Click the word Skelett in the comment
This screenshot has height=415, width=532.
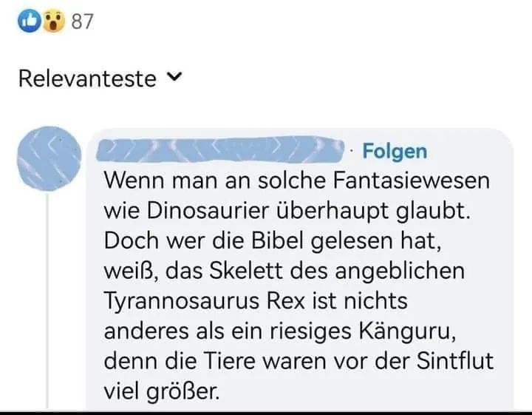click(246, 271)
